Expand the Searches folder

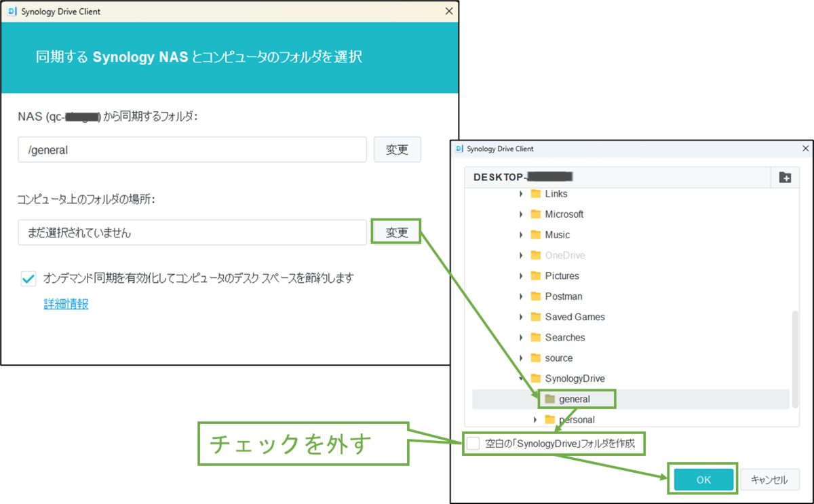pyautogui.click(x=521, y=337)
